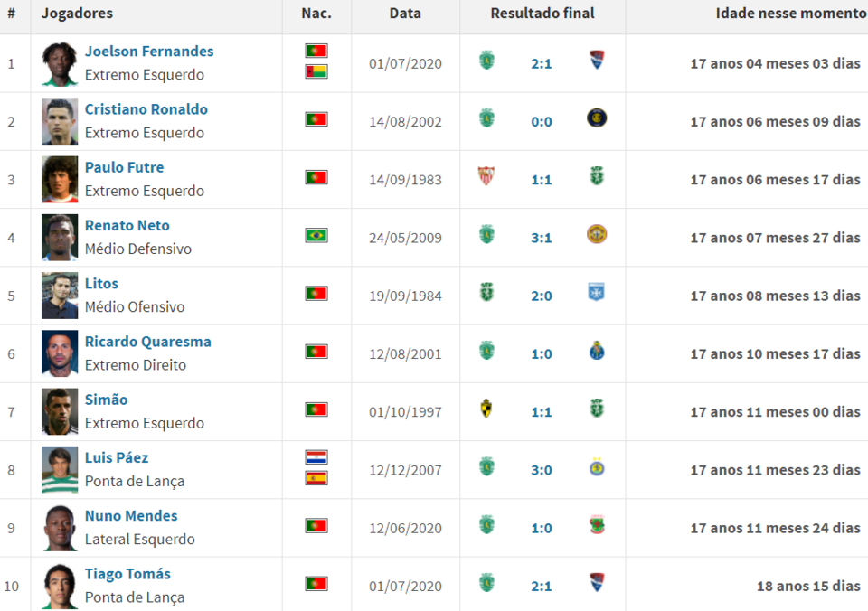This screenshot has height=611, width=868.
Task: Click Portugal flag in Cristiano Ronaldo row
Action: (316, 119)
